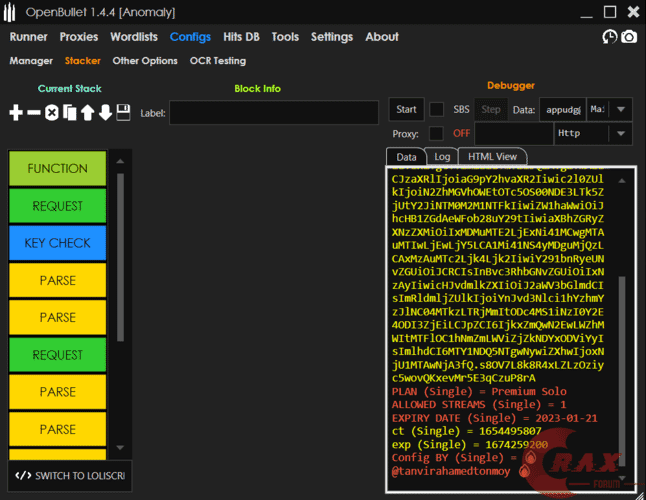Move selected block down with arrow icon
This screenshot has height=500, width=646.
point(105,113)
